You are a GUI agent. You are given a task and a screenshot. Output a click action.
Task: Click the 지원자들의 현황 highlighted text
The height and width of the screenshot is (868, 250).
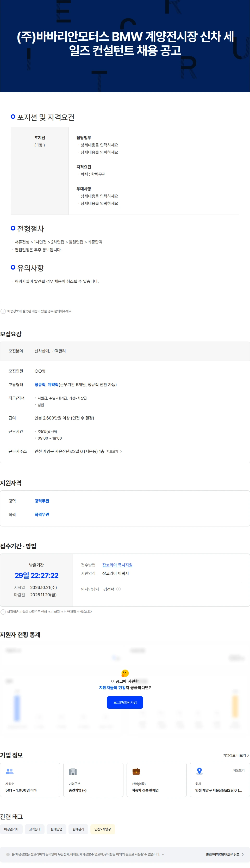[x=113, y=688]
